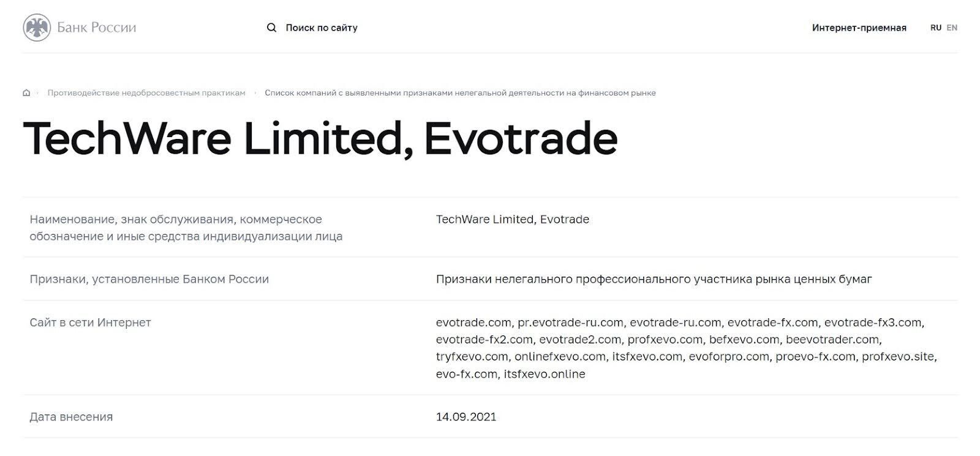Screen dimensions: 980x456
Task: Select the Признаки нелегального профессионального участника text
Action: point(654,279)
